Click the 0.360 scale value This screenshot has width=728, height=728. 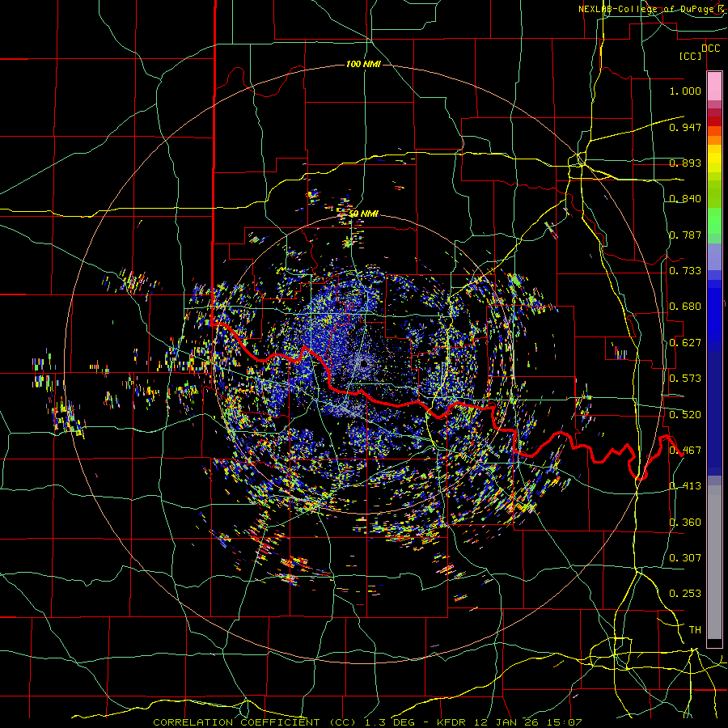click(685, 523)
